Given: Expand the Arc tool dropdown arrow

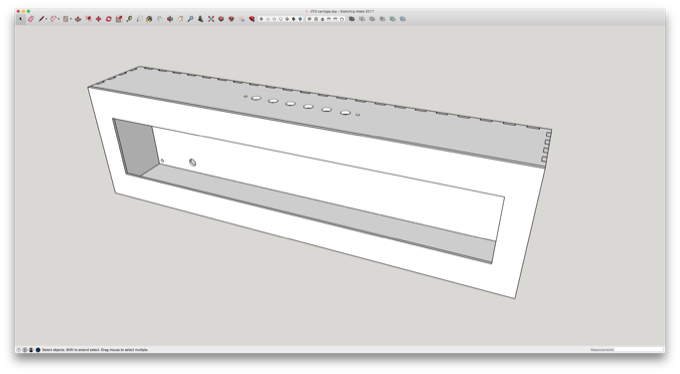Looking at the screenshot, I should pos(59,19).
